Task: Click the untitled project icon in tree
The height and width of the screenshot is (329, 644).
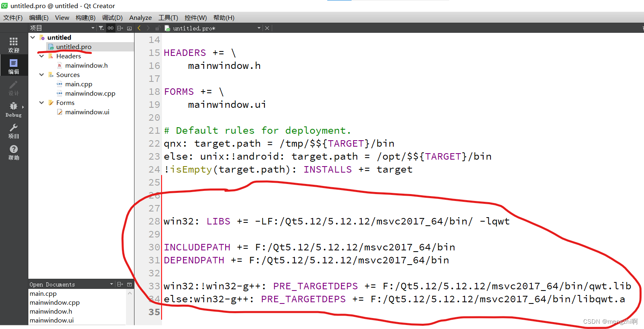Action: 42,38
